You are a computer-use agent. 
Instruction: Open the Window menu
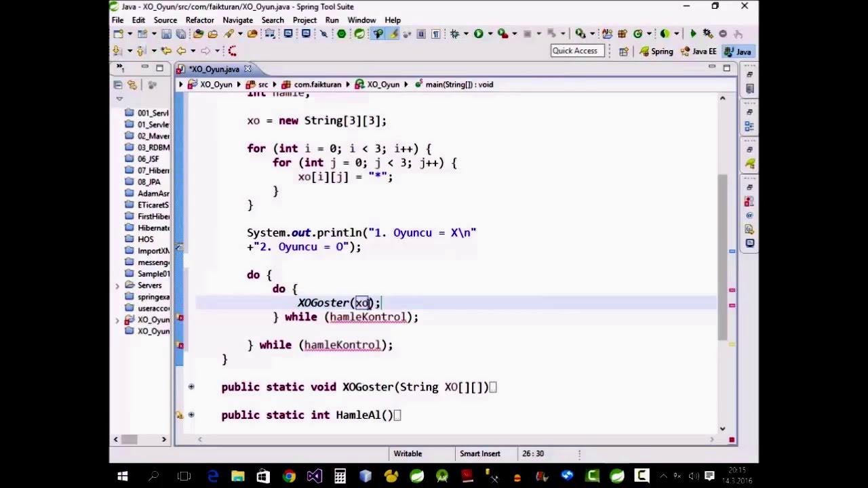point(361,20)
